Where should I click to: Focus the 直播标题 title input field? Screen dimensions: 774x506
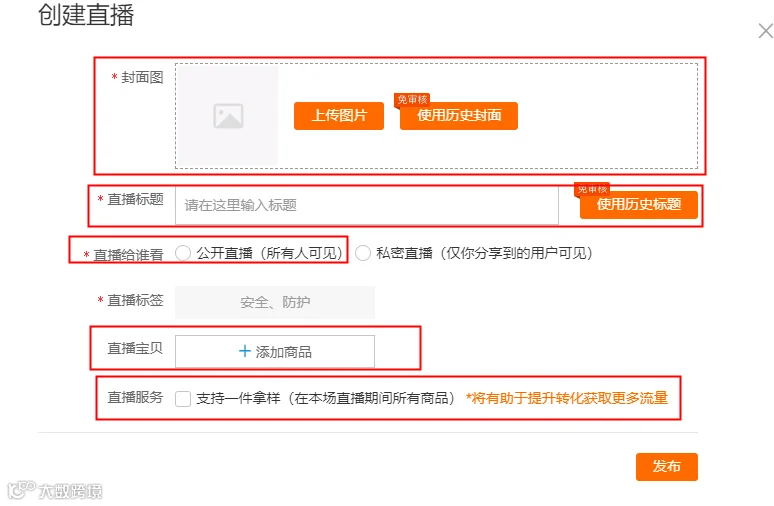point(367,205)
